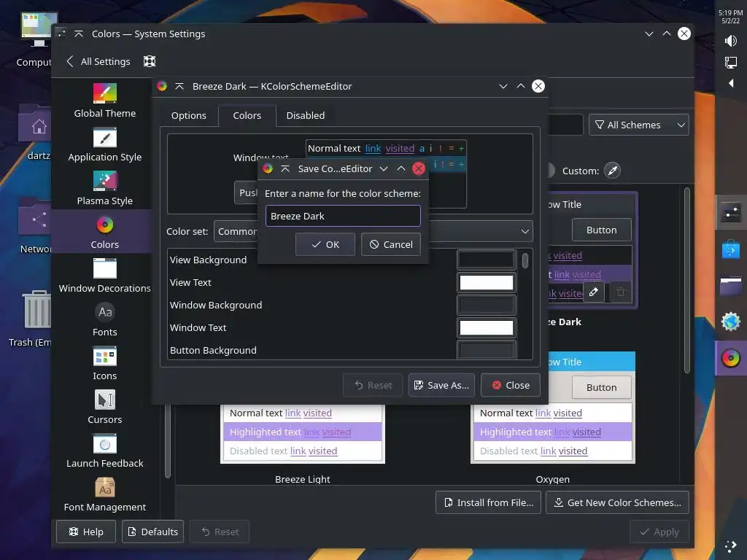Click the pin icon in System Settings titlebar
Image resolution: width=747 pixels, height=560 pixels.
pos(79,34)
